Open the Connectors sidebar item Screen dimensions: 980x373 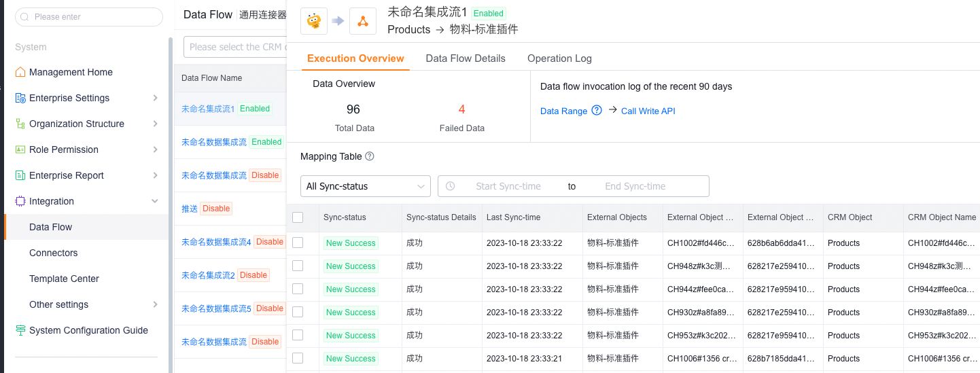[54, 253]
